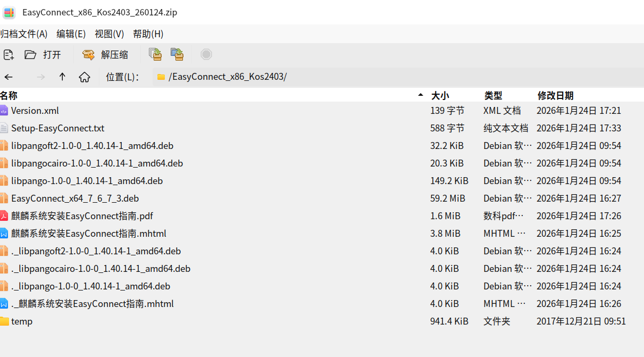The image size is (644, 357).
Task: Click the PDF icon beside 麒麟系统安装EasyConnect指南.pdf
Action: coord(4,216)
